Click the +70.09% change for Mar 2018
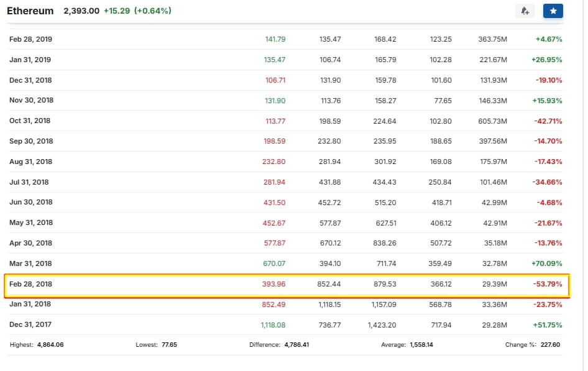Viewport: 588px width, 371px height. (x=547, y=263)
